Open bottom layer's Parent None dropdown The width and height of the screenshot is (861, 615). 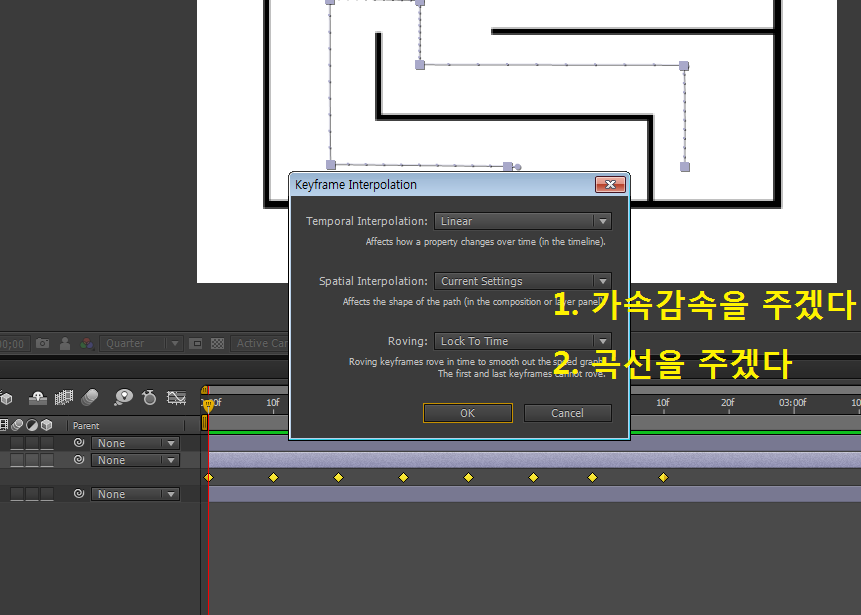pyautogui.click(x=136, y=494)
